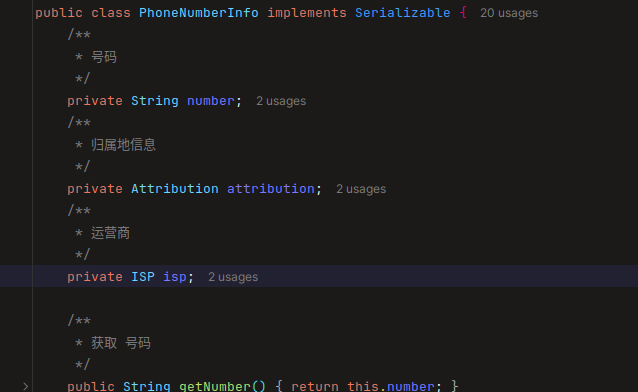The height and width of the screenshot is (392, 638).
Task: Open the 20 usages hint for PhoneNumberInfo
Action: click(x=509, y=13)
